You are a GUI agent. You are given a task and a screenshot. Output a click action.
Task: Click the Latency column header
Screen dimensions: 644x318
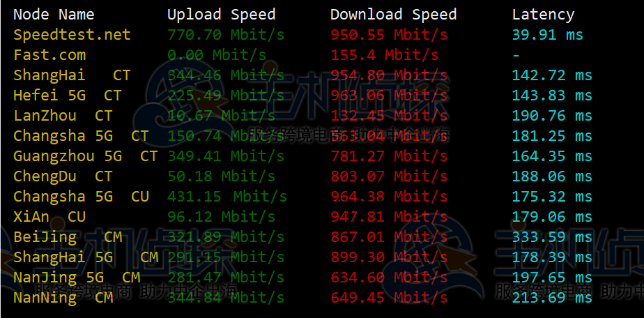click(x=543, y=15)
